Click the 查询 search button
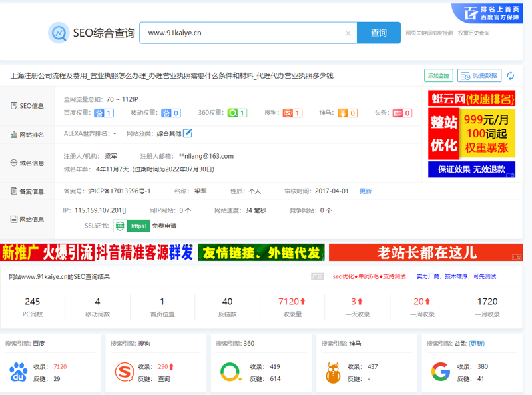532x395 pixels. [x=379, y=33]
